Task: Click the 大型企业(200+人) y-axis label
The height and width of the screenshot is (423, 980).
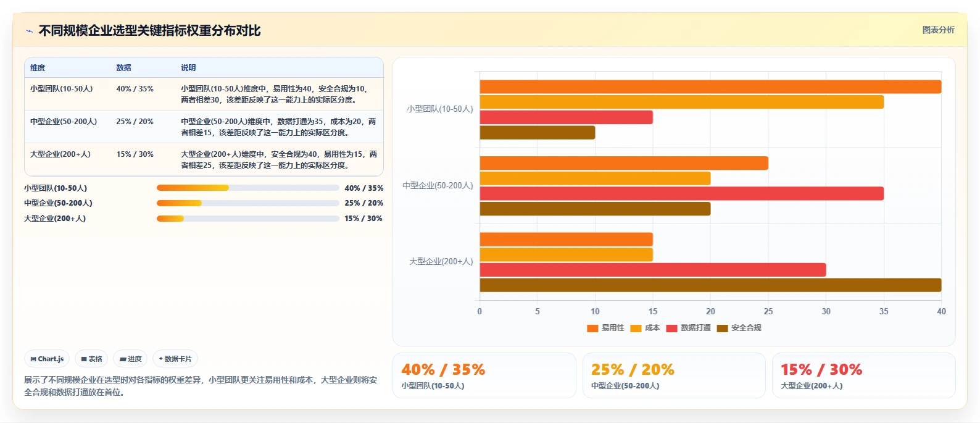Action: point(441,262)
